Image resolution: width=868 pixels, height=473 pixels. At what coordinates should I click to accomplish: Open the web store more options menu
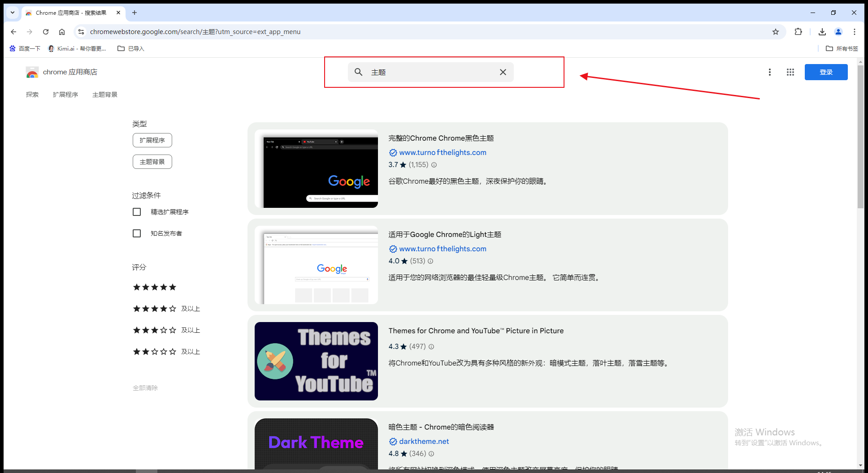pos(770,72)
